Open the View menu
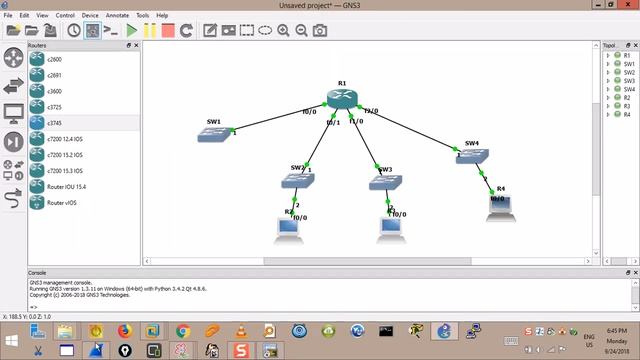Screen dimensions: 640x360 tap(42, 15)
